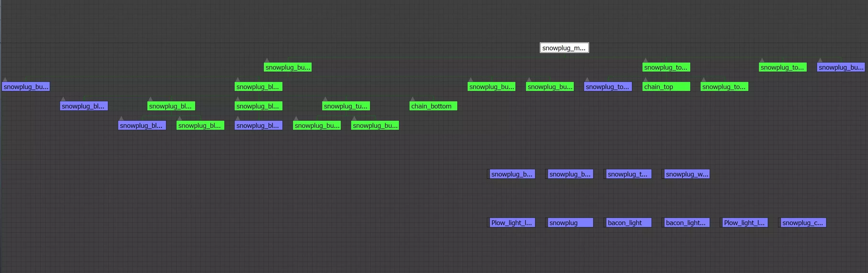868x273 pixels.
Task: Select the chain_top node
Action: [x=666, y=87]
